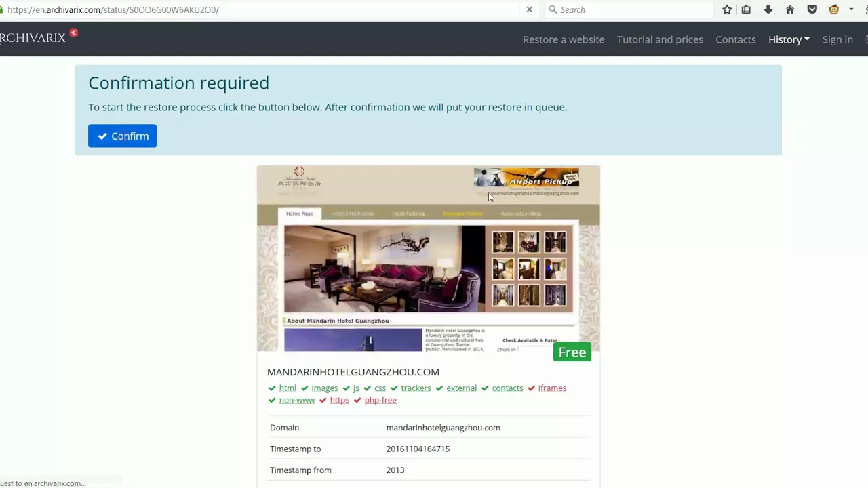The image size is (868, 488).
Task: Confirm the restore process
Action: point(122,136)
